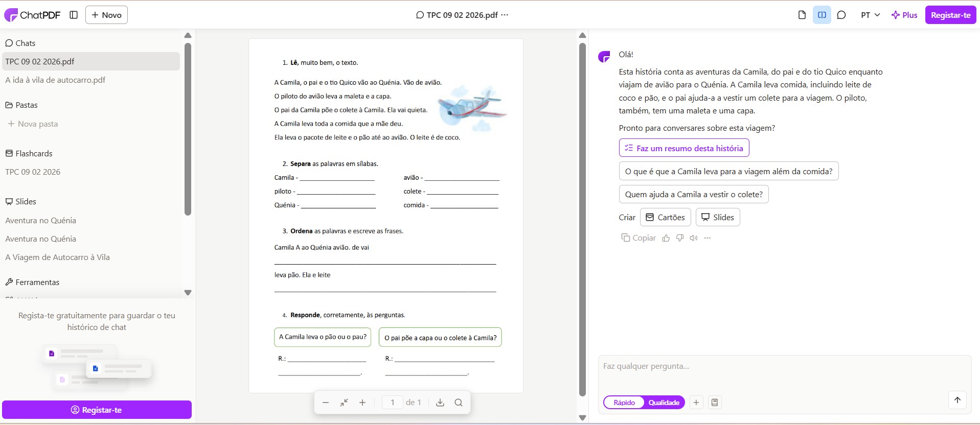Open TPC 09 02 2026 flashcards

(33, 172)
